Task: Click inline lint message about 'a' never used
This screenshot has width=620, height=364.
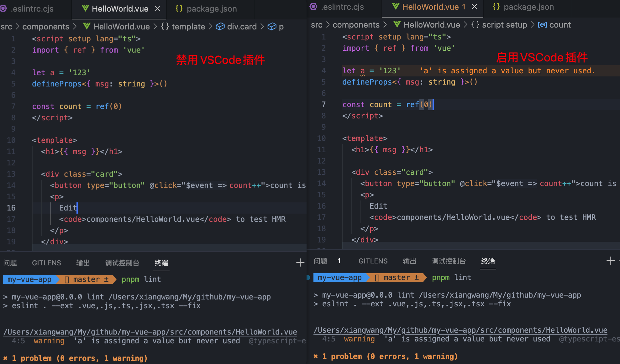Action: pyautogui.click(x=507, y=71)
